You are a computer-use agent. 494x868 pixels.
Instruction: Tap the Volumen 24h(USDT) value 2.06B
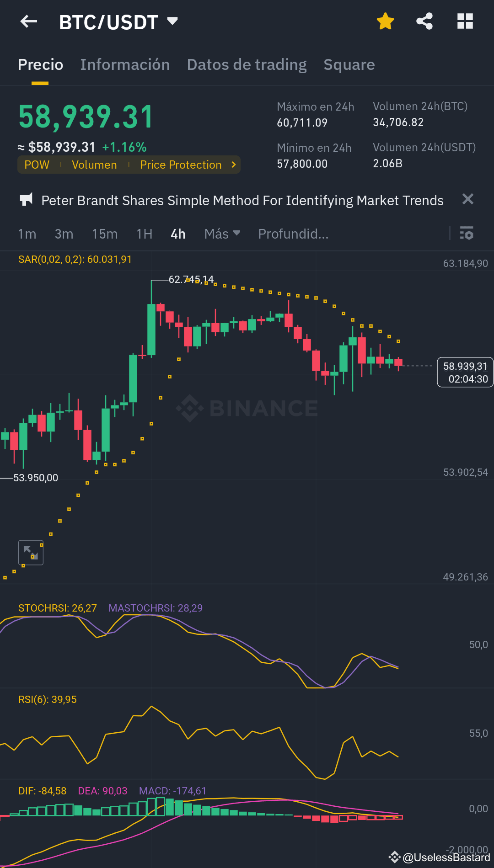click(387, 163)
